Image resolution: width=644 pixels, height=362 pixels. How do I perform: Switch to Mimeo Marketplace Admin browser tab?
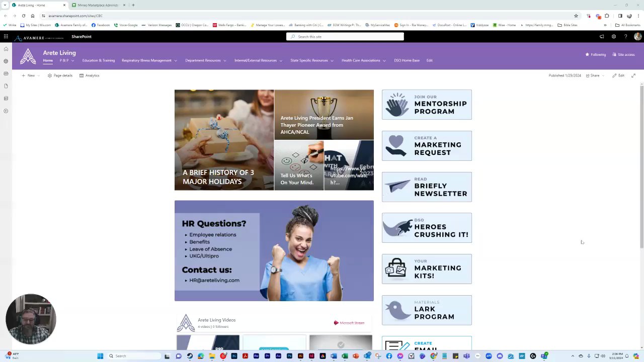[x=98, y=5]
